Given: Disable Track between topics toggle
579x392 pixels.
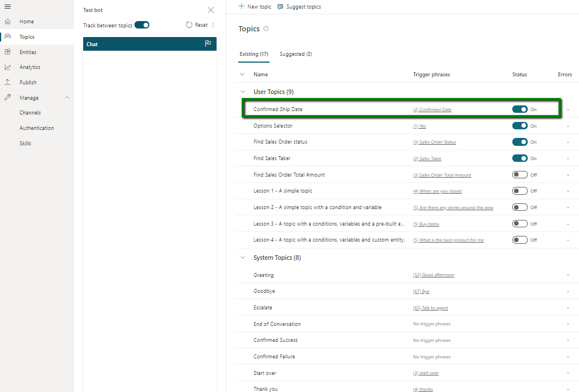Looking at the screenshot, I should click(x=142, y=25).
